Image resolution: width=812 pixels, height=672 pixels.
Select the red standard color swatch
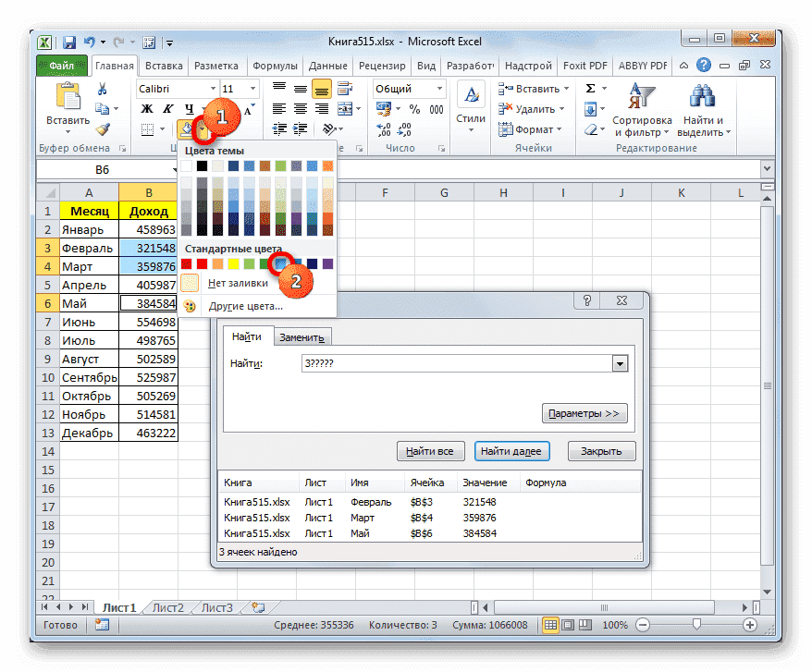[203, 263]
